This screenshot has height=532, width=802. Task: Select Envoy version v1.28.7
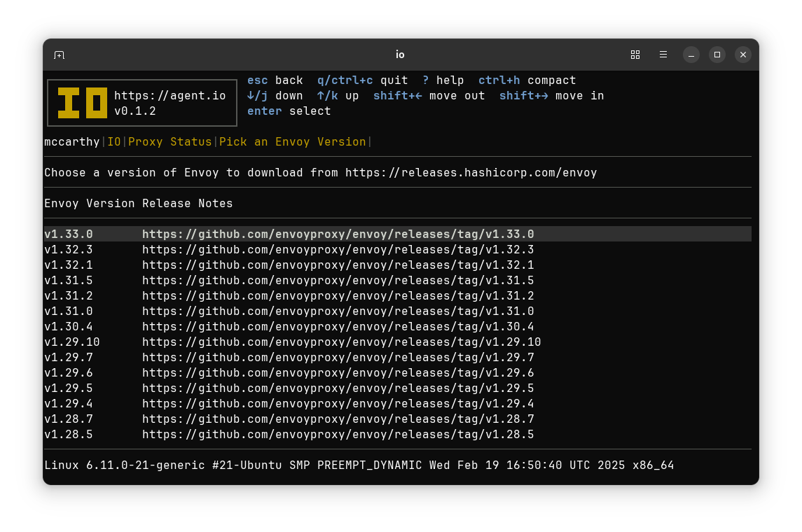click(x=69, y=419)
